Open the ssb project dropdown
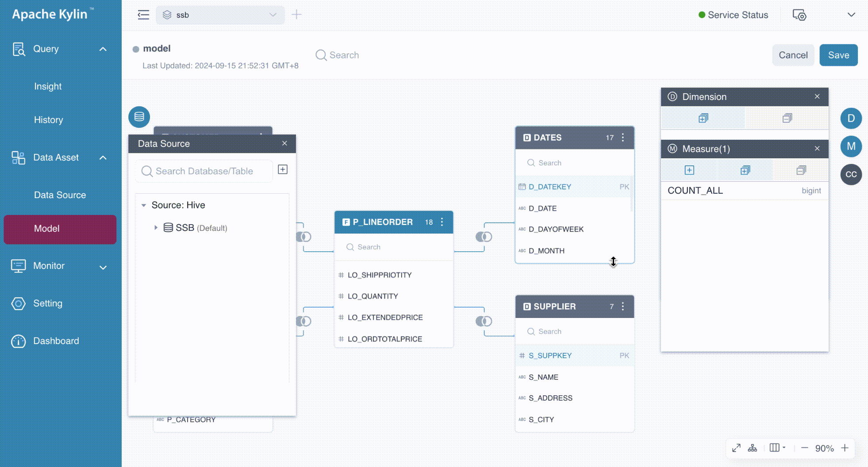 coord(220,15)
